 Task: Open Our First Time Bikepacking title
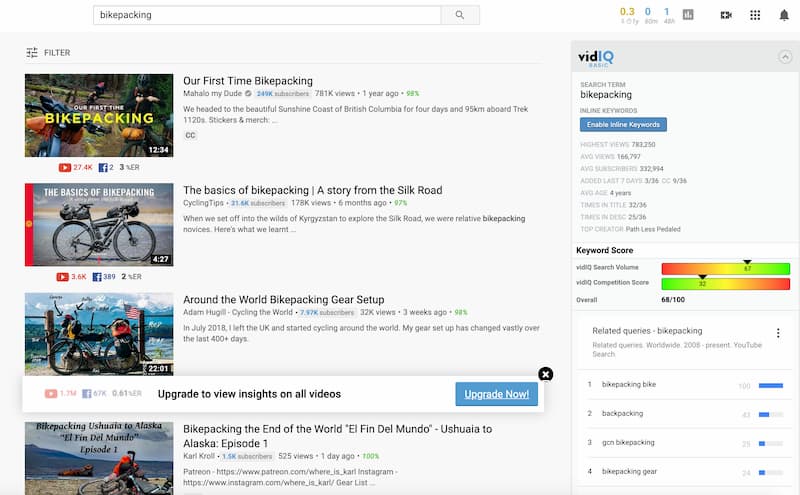tap(248, 81)
